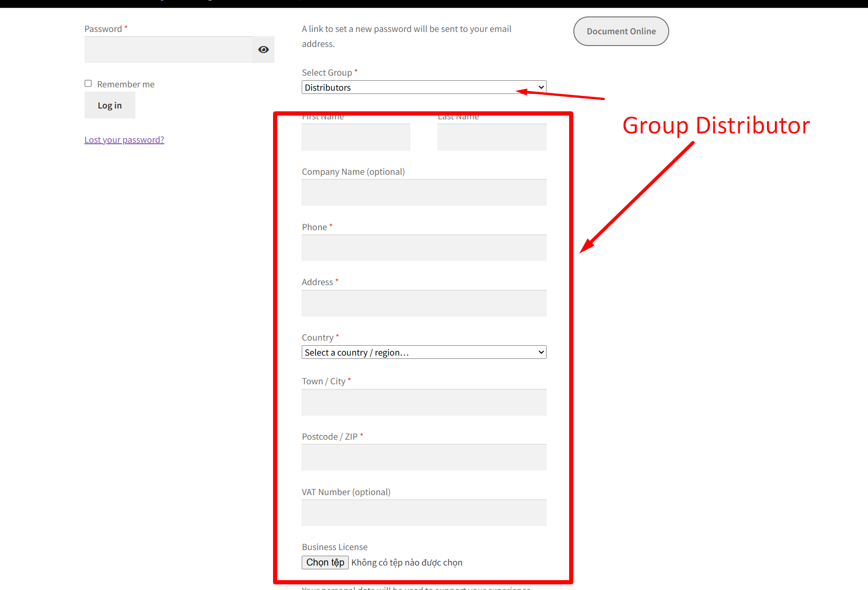Toggle password visibility eye icon
The height and width of the screenshot is (590, 868).
point(263,50)
